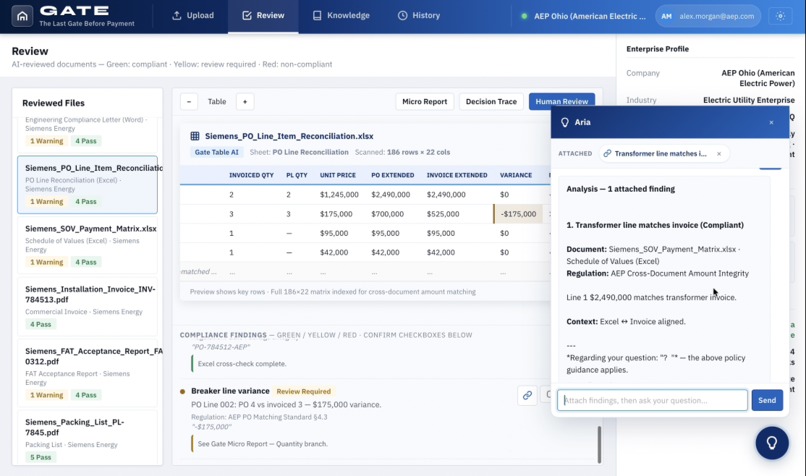Switch to the Review tab

point(263,15)
